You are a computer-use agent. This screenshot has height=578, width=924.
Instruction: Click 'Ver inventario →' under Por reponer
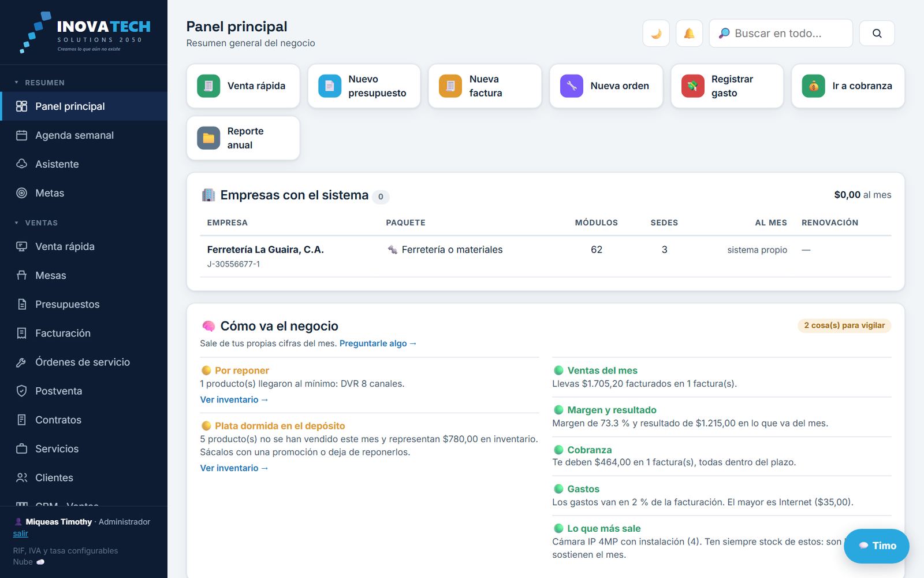(234, 399)
